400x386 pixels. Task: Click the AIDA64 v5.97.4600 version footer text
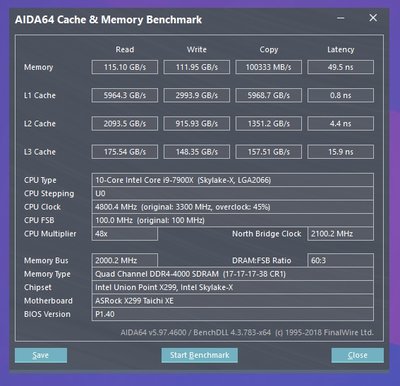point(247,333)
